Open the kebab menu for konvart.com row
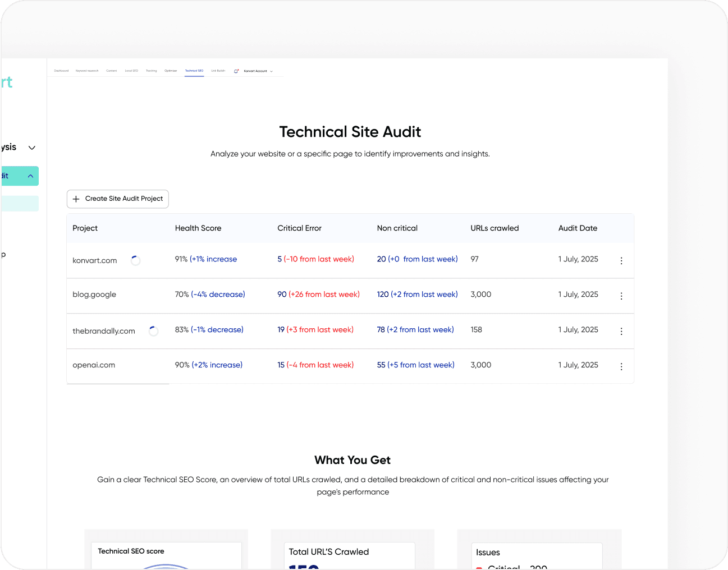This screenshot has width=728, height=570. (621, 260)
